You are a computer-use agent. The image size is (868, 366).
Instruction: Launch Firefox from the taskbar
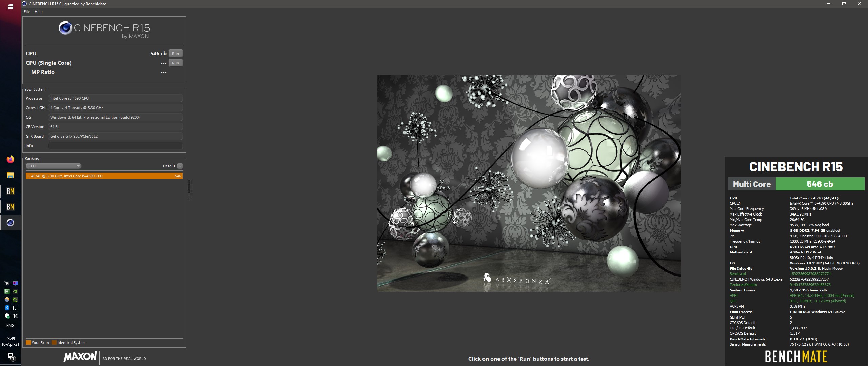tap(11, 159)
